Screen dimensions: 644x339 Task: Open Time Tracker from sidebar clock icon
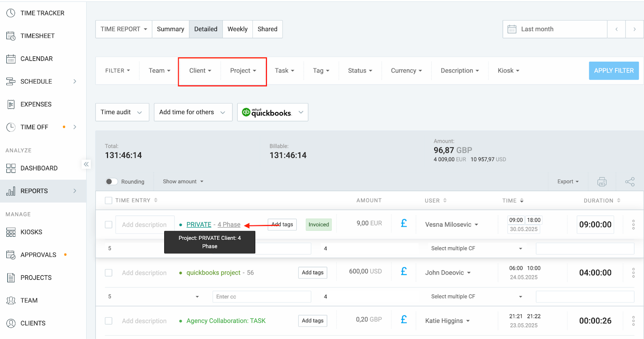11,13
